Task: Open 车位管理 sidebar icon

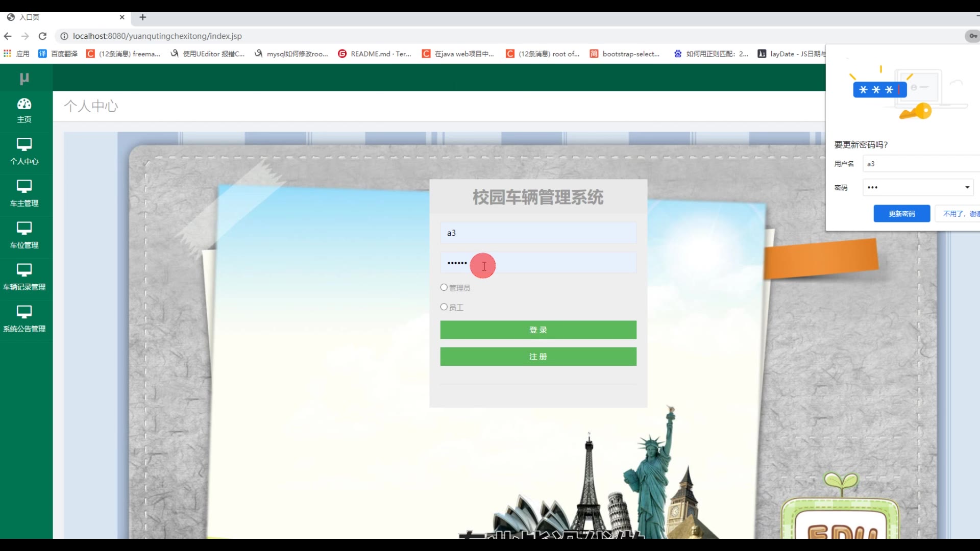Action: 24,228
